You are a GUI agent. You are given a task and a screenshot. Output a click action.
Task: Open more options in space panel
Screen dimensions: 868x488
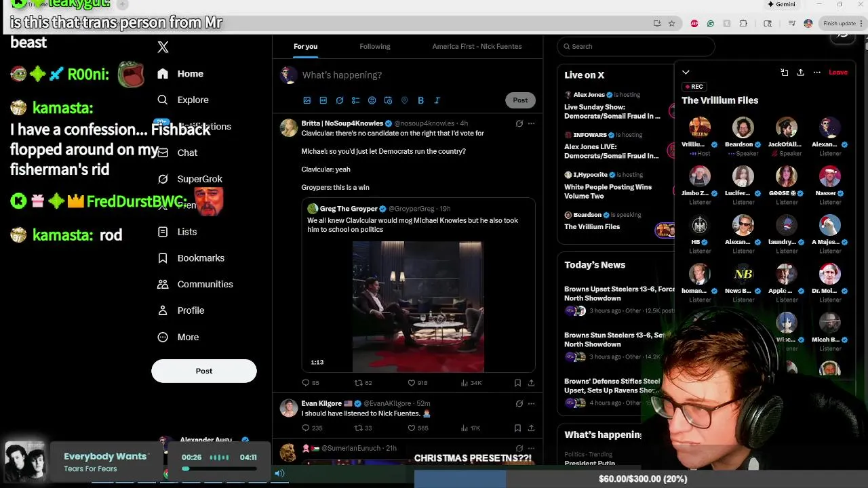(x=816, y=73)
